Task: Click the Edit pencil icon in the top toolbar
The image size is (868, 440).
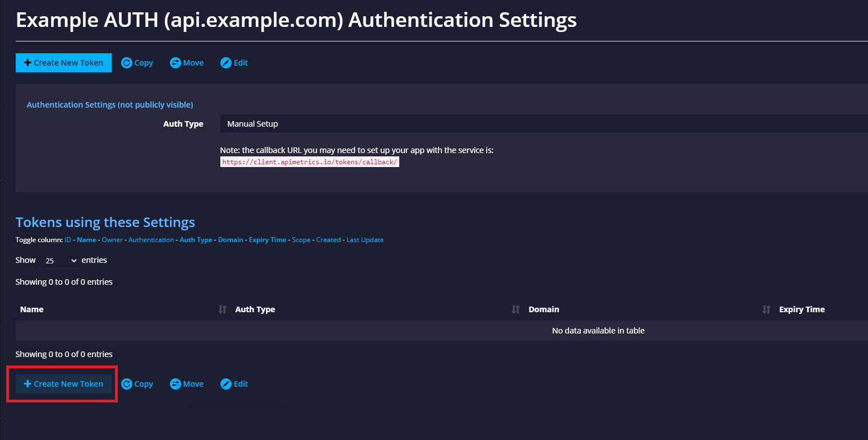Action: pos(226,63)
